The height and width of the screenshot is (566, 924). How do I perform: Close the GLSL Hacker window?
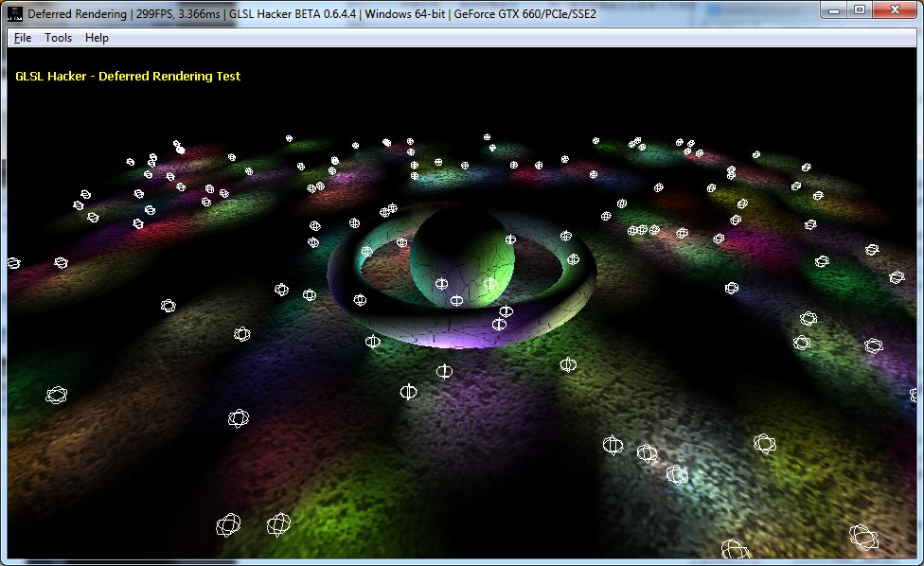point(895,10)
